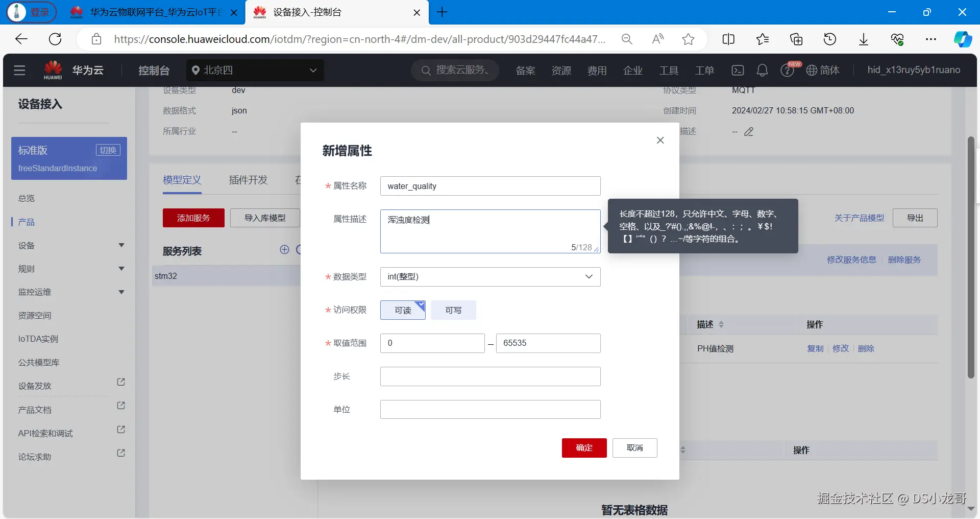This screenshot has height=519, width=980.
Task: Click the 取值范围 maximum value field
Action: pyautogui.click(x=548, y=343)
